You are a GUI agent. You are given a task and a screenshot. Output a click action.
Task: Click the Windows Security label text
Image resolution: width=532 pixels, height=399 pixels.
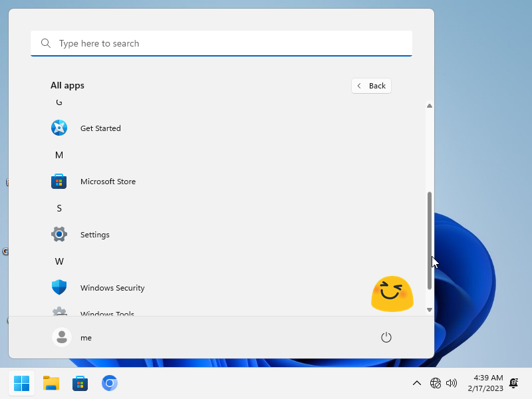(112, 288)
